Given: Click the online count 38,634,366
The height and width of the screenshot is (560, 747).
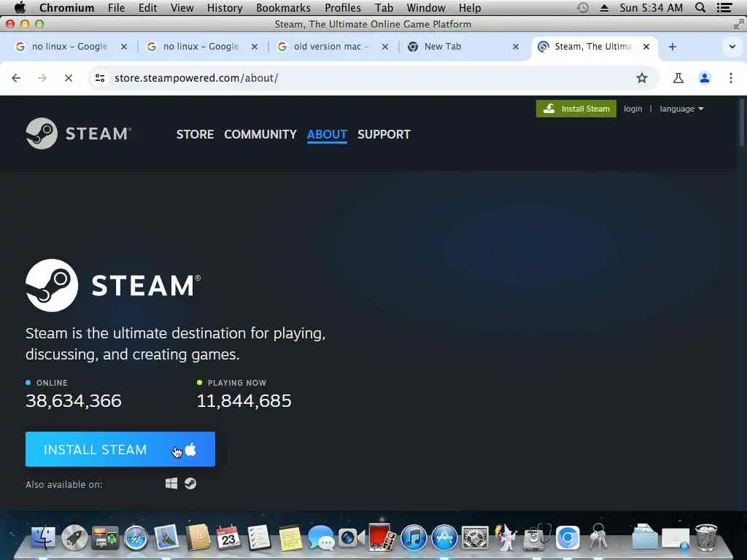Looking at the screenshot, I should coord(74,401).
